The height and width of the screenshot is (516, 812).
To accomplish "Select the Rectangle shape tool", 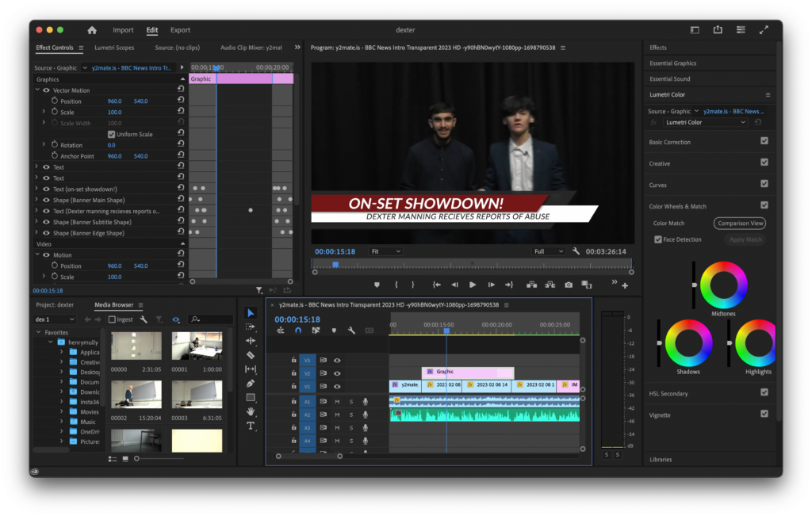I will coord(251,397).
